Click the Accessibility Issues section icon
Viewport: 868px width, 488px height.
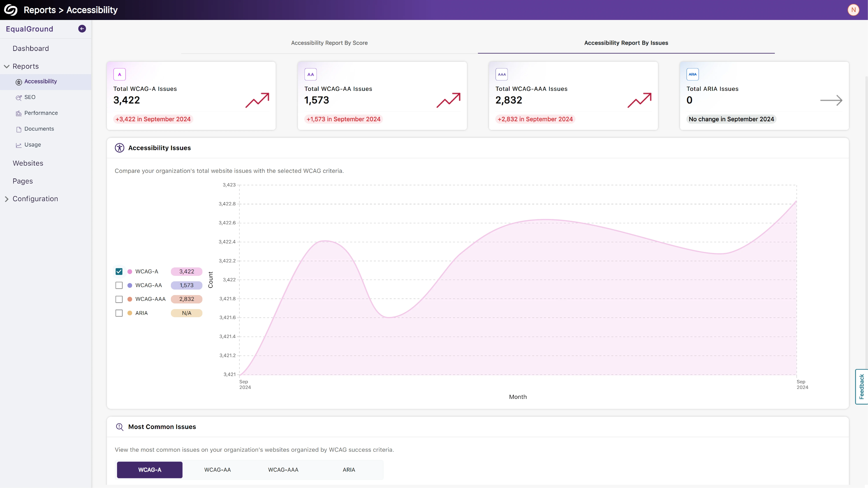pyautogui.click(x=120, y=148)
